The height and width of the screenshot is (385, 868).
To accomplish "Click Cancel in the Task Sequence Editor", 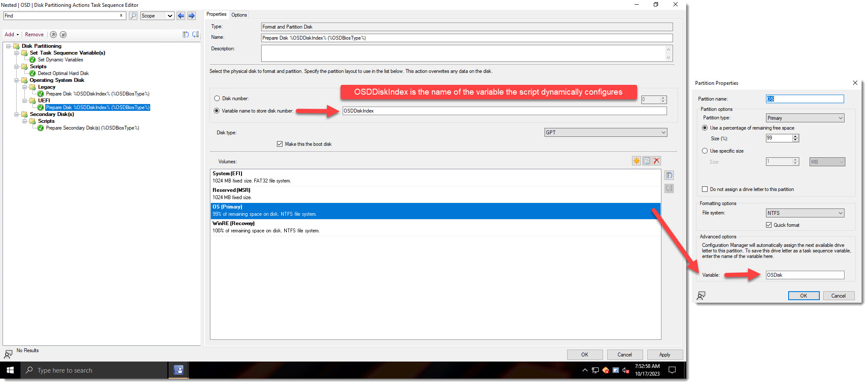I will pos(625,355).
